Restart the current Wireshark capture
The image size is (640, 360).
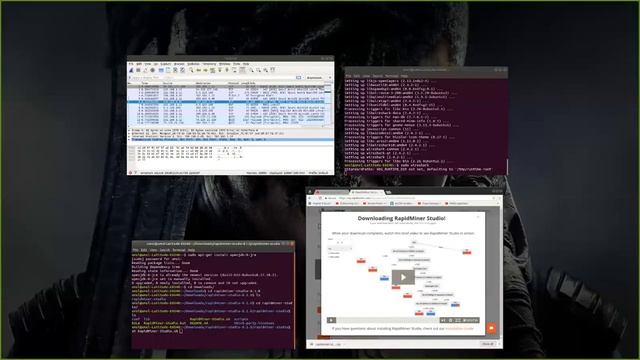point(145,70)
